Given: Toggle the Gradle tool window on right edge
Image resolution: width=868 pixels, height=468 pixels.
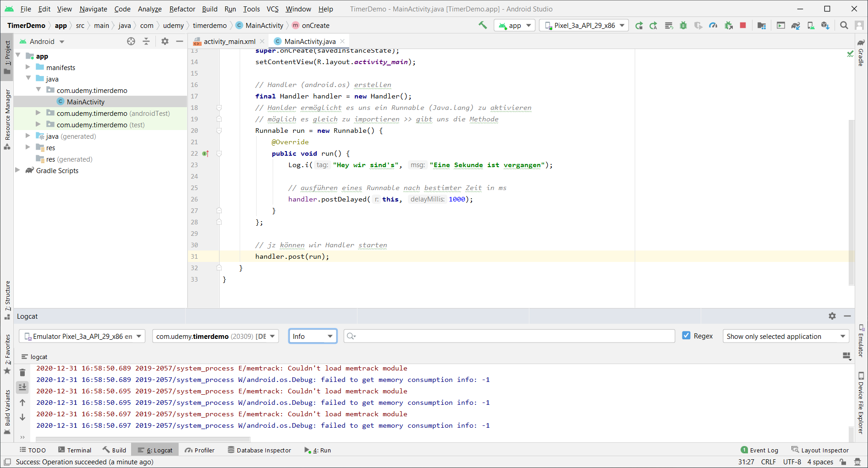Looking at the screenshot, I should 861,53.
